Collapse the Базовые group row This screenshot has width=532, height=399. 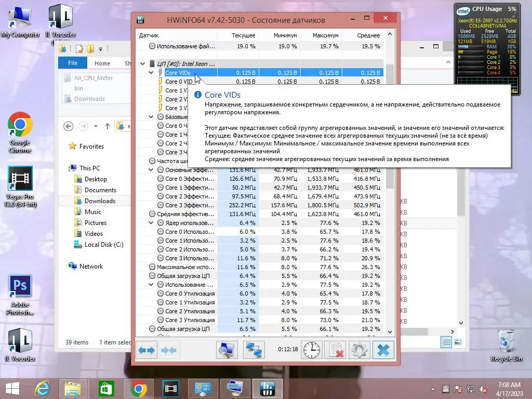coord(151,117)
